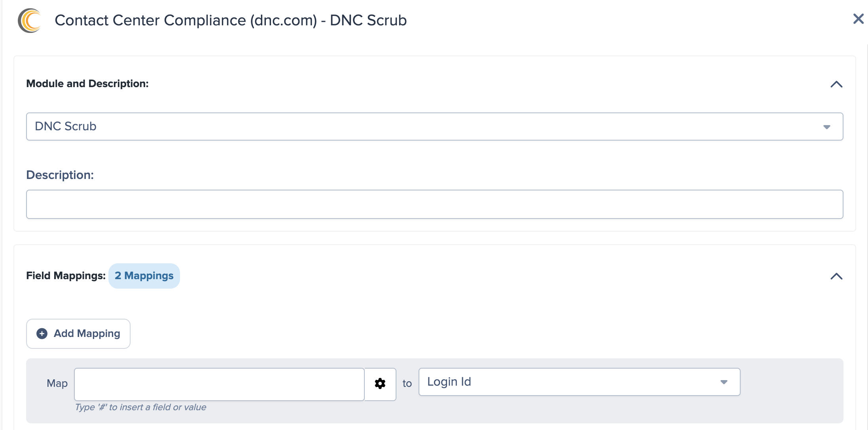
Task: Click the caret arrow in the DNC Scrub select
Action: 826,127
